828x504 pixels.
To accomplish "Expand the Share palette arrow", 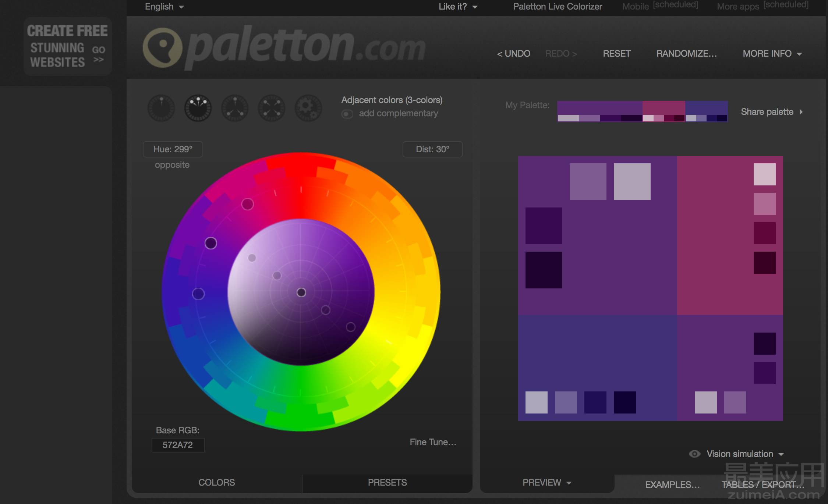I will pos(801,112).
